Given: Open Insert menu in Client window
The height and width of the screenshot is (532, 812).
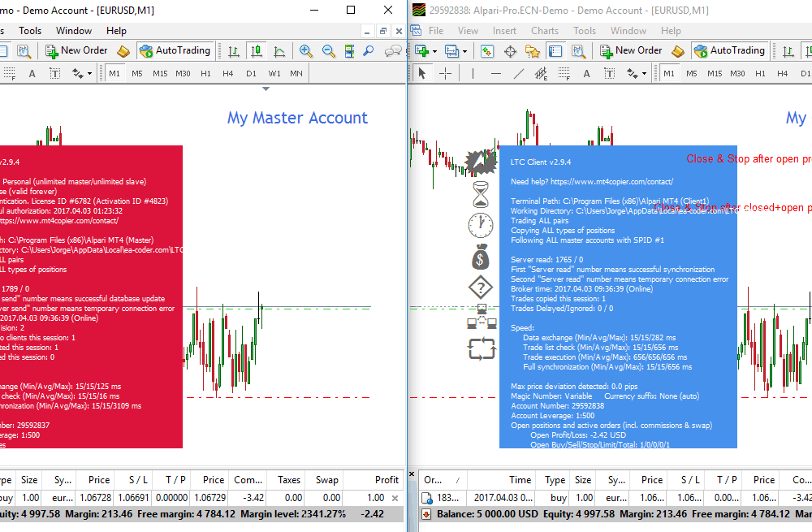Looking at the screenshot, I should [504, 31].
